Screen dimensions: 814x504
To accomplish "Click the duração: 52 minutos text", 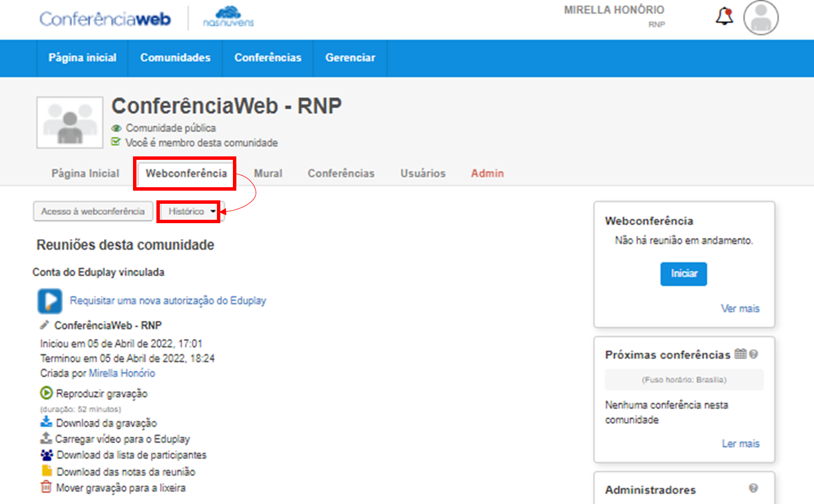I will 80,409.
